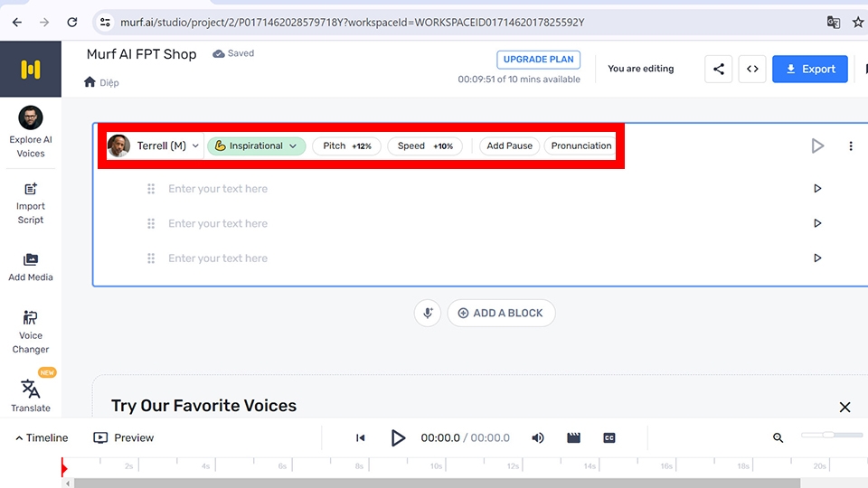The width and height of the screenshot is (868, 488).
Task: Grab drag handle of first text line
Action: click(151, 189)
